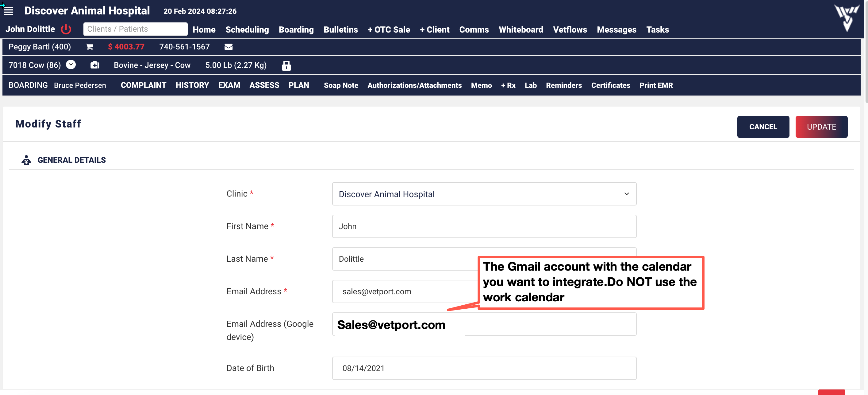Click the First Name input field
868x395 pixels.
pos(484,226)
